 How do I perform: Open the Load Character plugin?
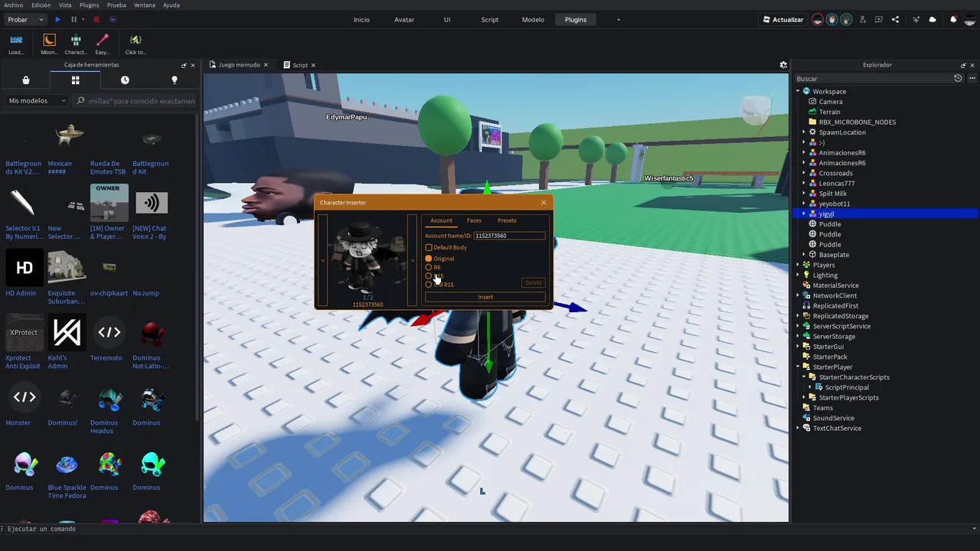pyautogui.click(x=16, y=44)
